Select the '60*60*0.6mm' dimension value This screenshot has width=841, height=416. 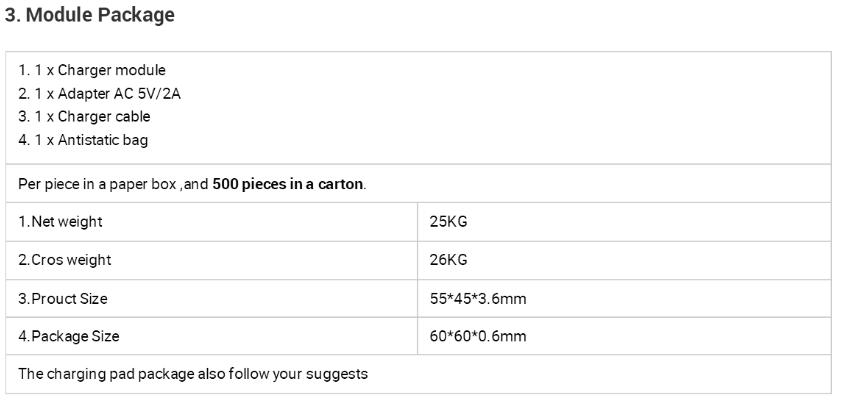[478, 337]
